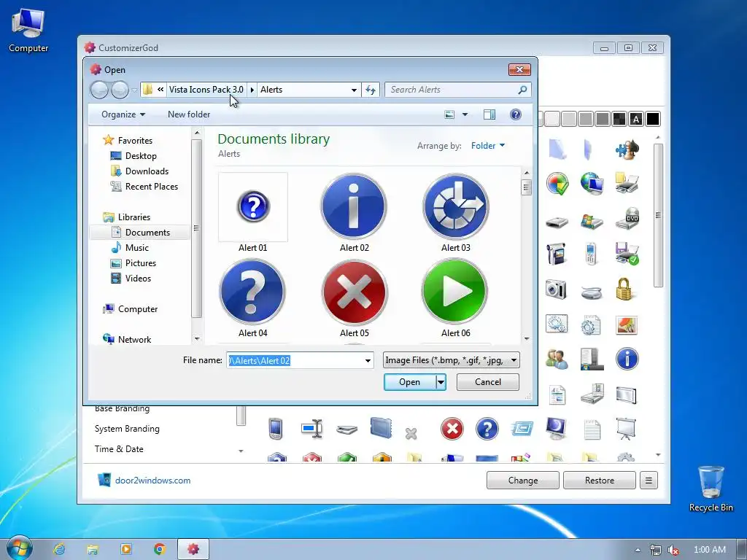Open the file type filter dropdown
This screenshot has width=747, height=560.
(x=514, y=360)
